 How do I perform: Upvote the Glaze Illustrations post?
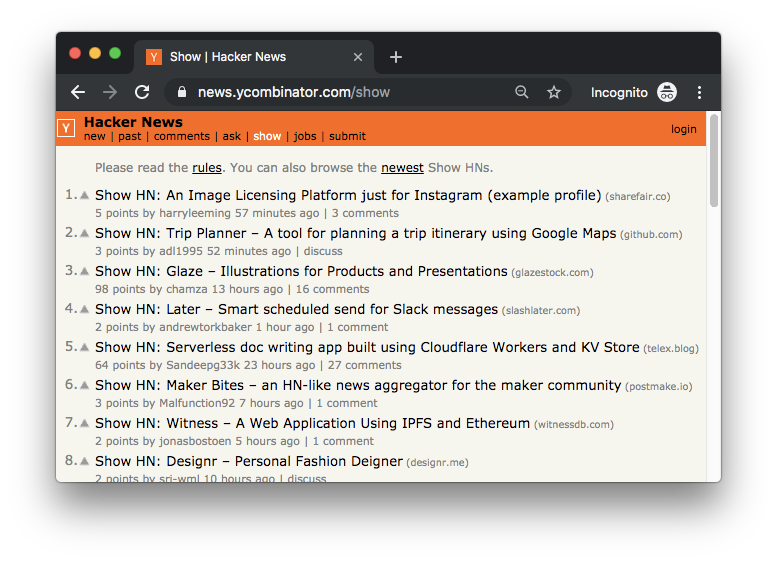85,272
